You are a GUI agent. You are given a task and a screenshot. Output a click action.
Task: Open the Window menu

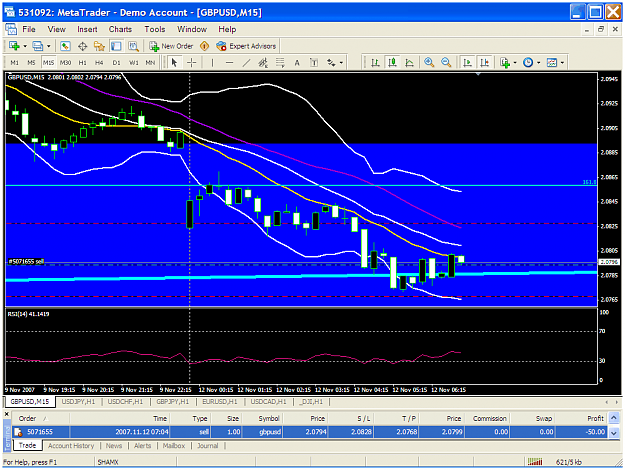coord(192,29)
